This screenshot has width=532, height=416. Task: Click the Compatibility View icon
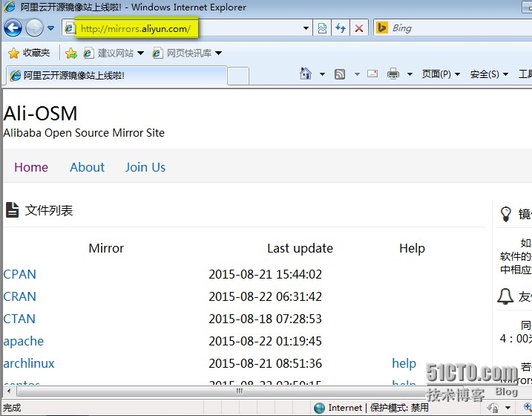click(323, 28)
